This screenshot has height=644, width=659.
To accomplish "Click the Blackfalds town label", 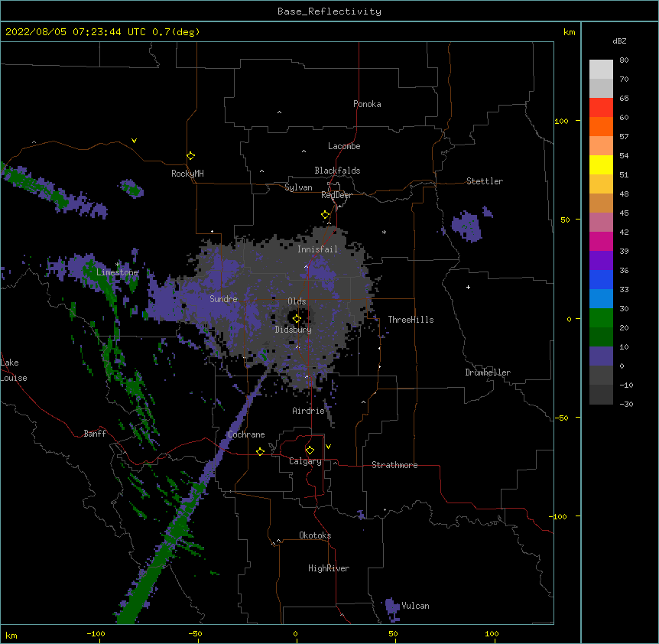I will pyautogui.click(x=337, y=171).
